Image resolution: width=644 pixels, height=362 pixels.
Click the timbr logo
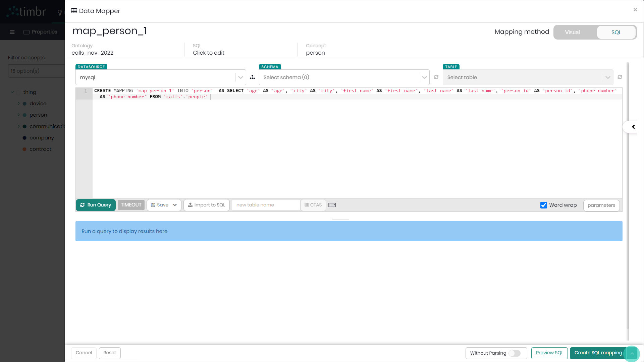pos(27,12)
